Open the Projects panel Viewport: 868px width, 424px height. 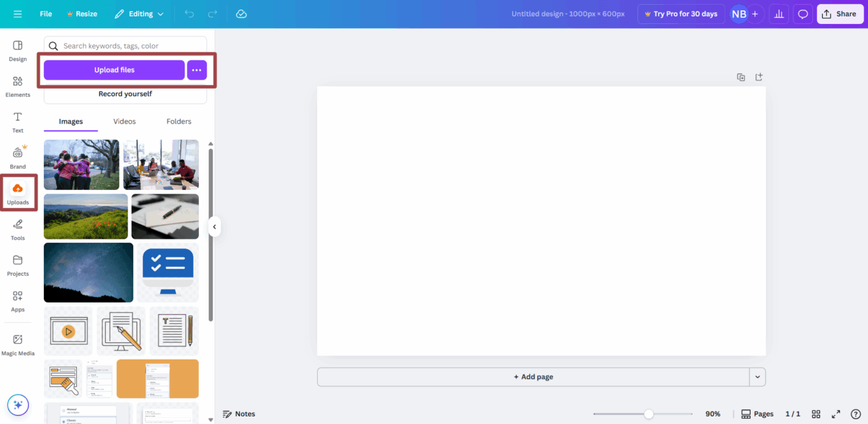pyautogui.click(x=17, y=264)
